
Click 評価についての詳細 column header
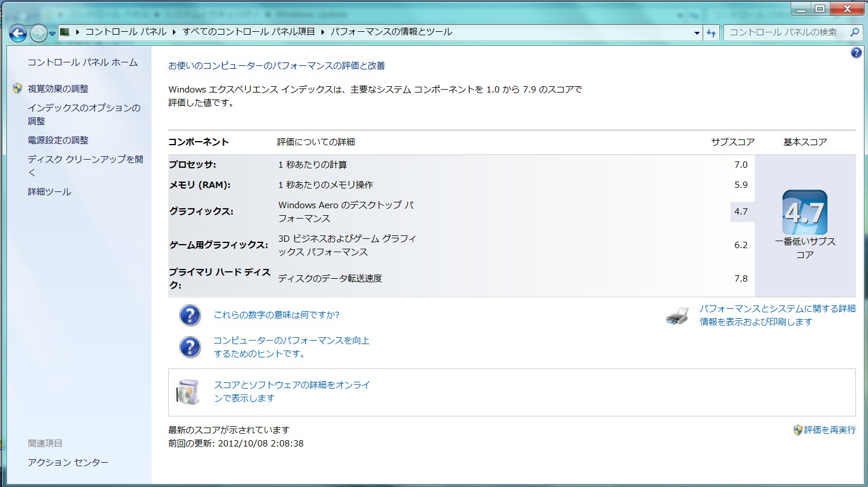point(316,142)
